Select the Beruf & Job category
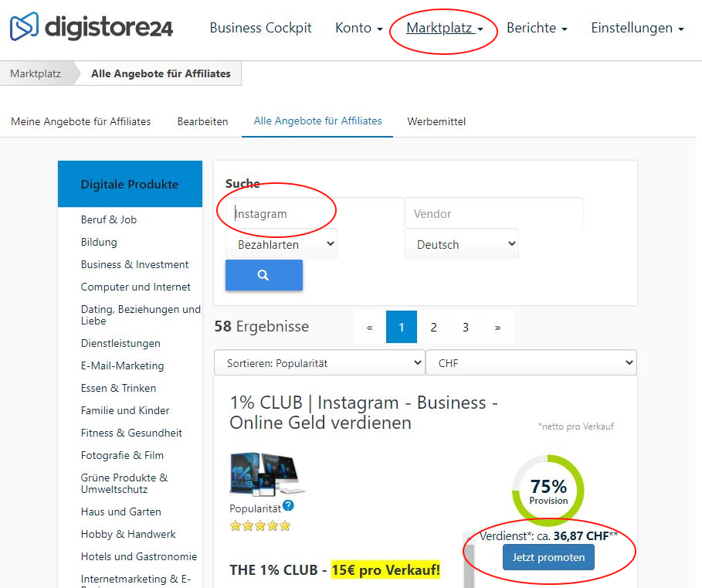This screenshot has height=588, width=702. coord(109,220)
